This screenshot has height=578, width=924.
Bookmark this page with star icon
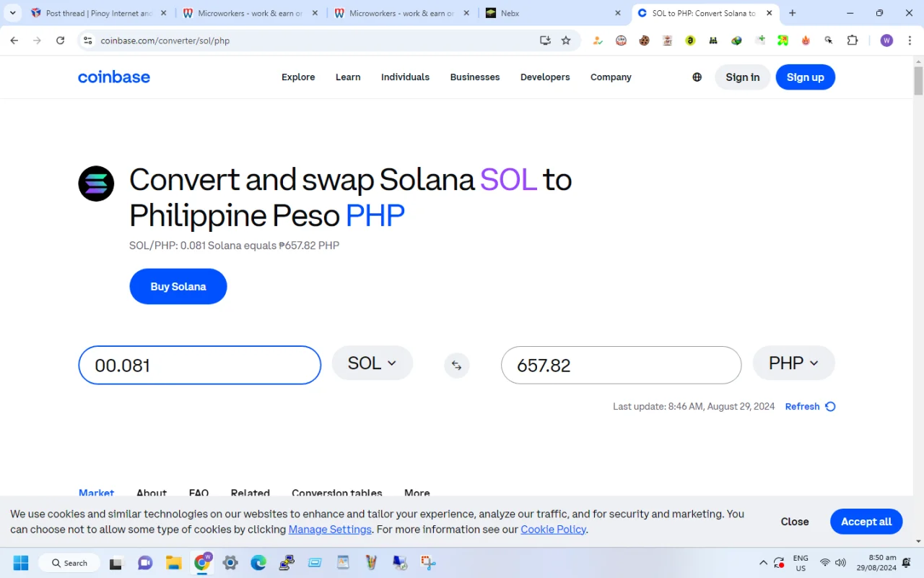coord(566,40)
